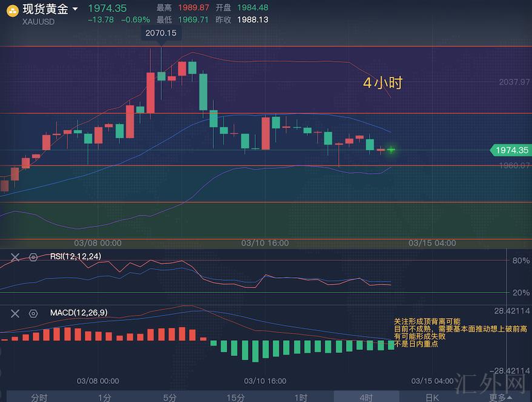Click the MACD(12,26,9) indicator label
The width and height of the screenshot is (532, 402).
(80, 313)
